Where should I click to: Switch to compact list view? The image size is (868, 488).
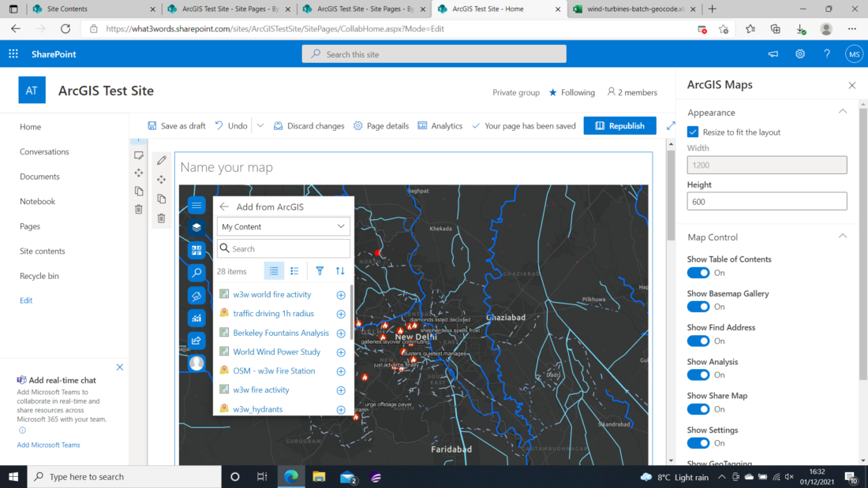pyautogui.click(x=274, y=271)
